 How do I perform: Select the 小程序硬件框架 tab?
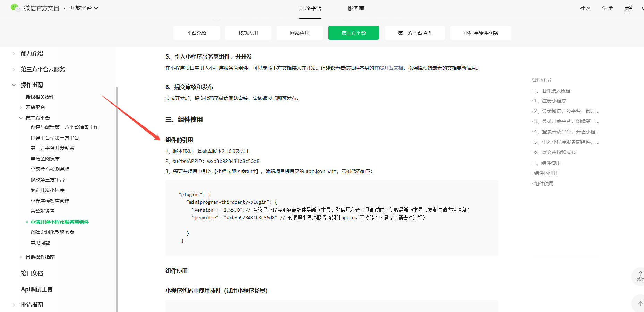tap(481, 33)
